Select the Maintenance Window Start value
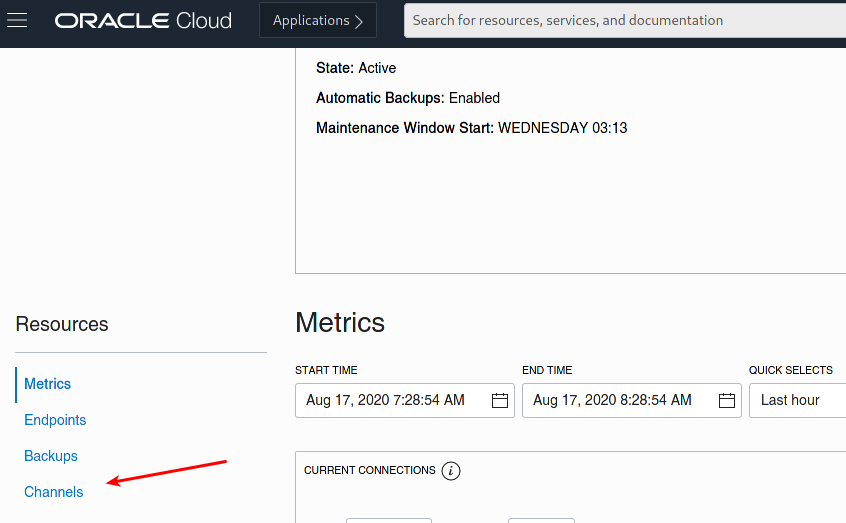The width and height of the screenshot is (846, 523). click(x=562, y=128)
